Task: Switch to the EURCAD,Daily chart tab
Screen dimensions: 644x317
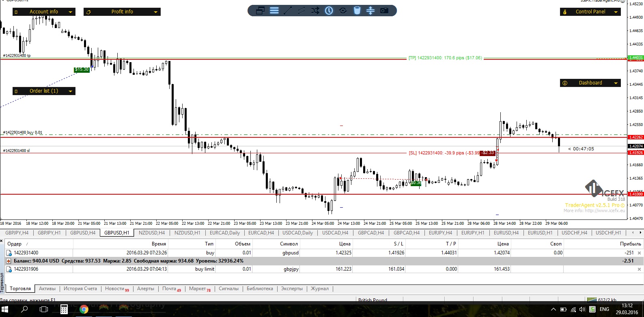Action: click(225, 233)
